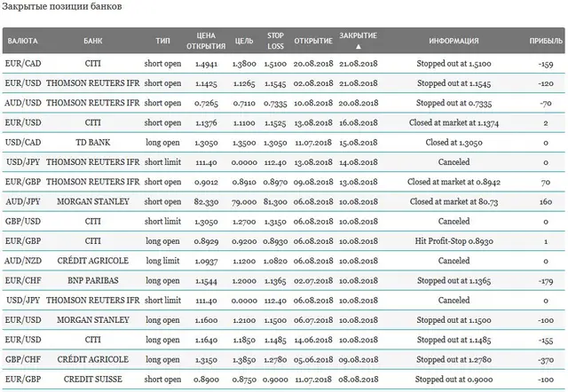The image size is (568, 392).
Task: Sort by ТИП column header
Action: (162, 41)
